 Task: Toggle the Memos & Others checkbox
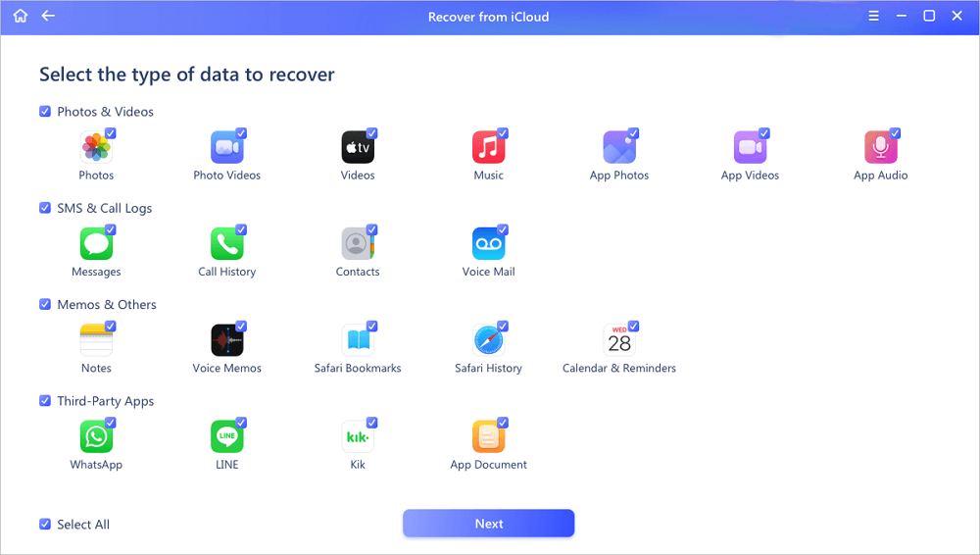pyautogui.click(x=45, y=304)
